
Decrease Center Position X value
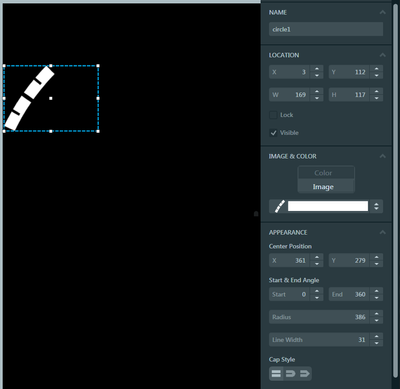316,264
